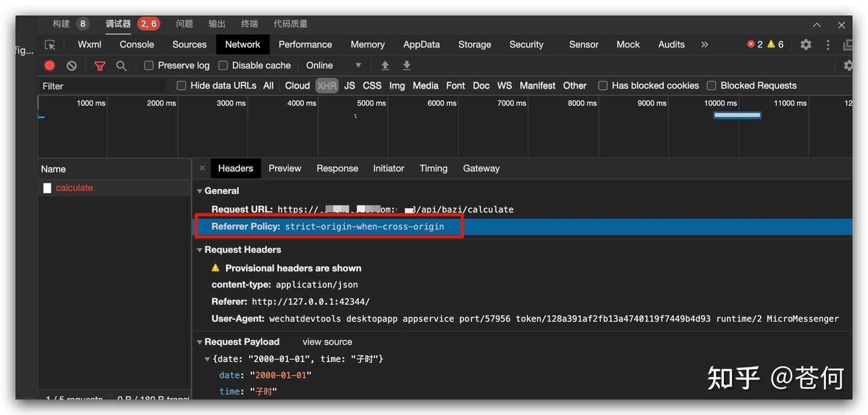The image size is (868, 415).
Task: Click the inspect element selector icon
Action: tap(50, 45)
